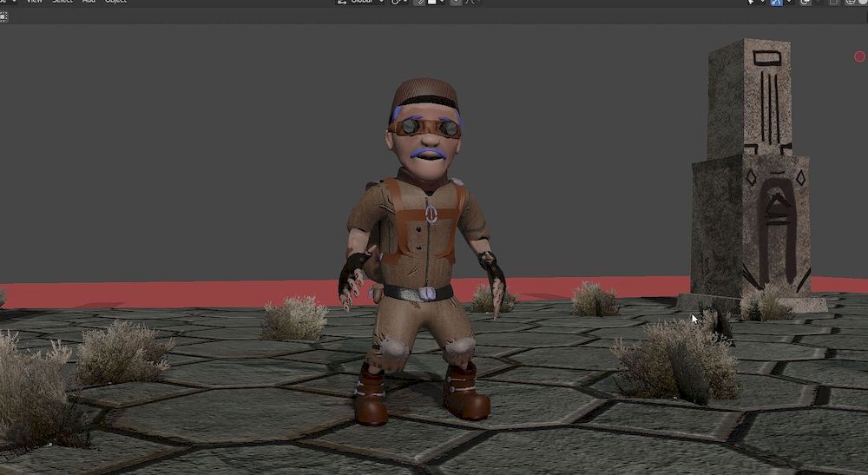Open the Global transform orientation dropdown

[x=362, y=2]
